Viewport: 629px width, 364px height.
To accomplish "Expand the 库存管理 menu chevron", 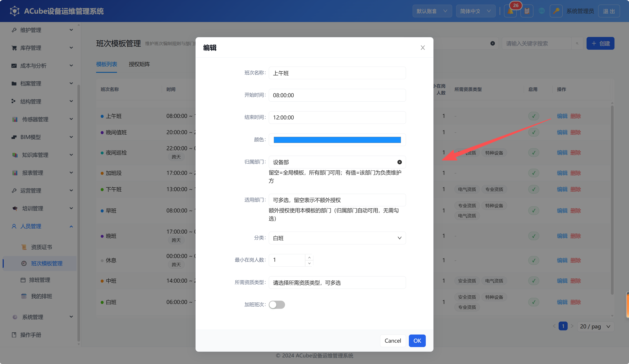I will click(x=71, y=48).
